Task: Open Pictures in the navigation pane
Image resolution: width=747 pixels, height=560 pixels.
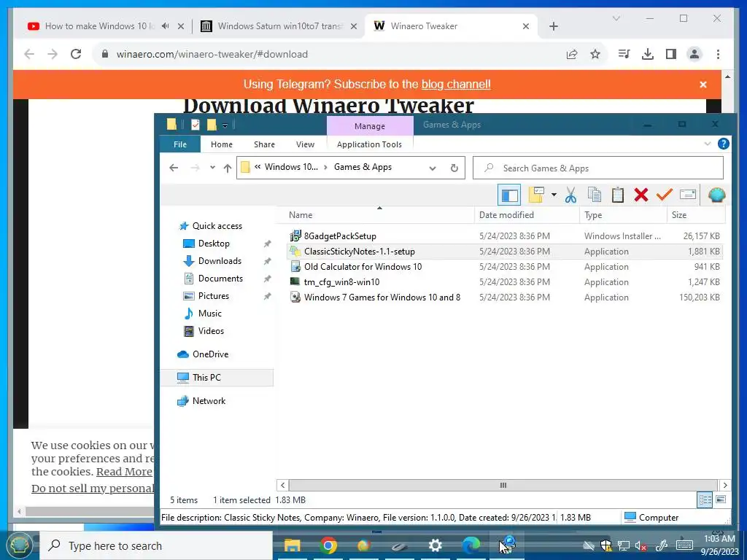Action: tap(214, 296)
